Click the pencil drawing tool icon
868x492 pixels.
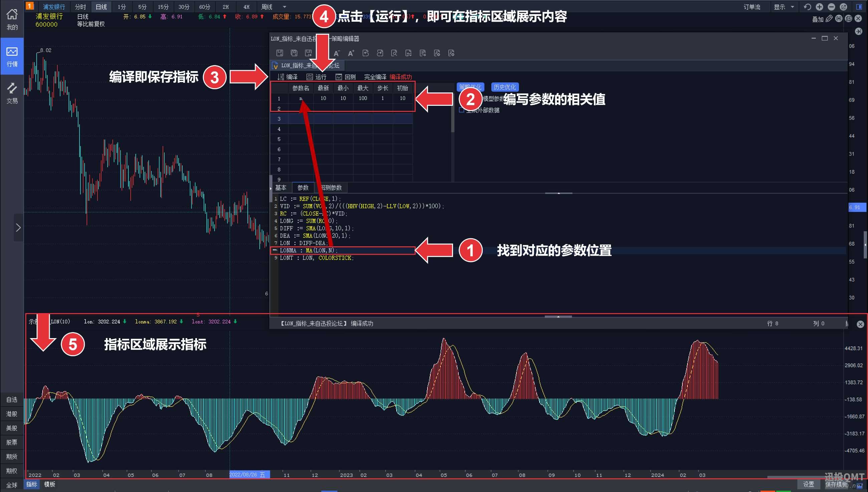pyautogui.click(x=829, y=19)
